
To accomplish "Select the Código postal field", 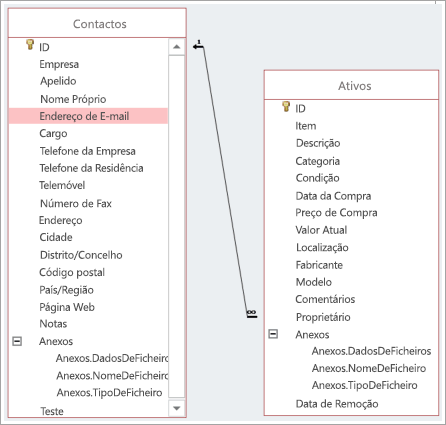I will (x=72, y=272).
